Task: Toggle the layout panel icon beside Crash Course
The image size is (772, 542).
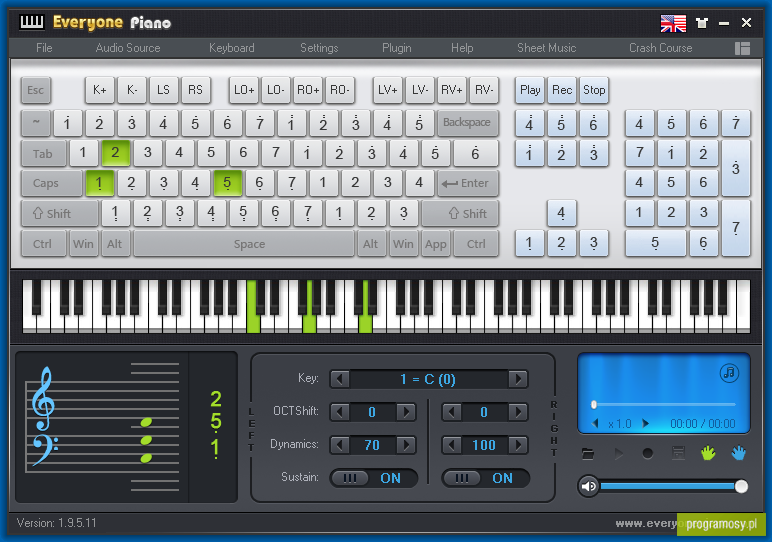Action: pyautogui.click(x=742, y=48)
